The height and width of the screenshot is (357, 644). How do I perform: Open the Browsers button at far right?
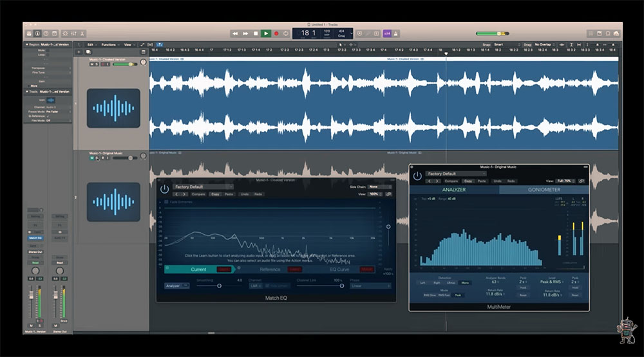616,33
